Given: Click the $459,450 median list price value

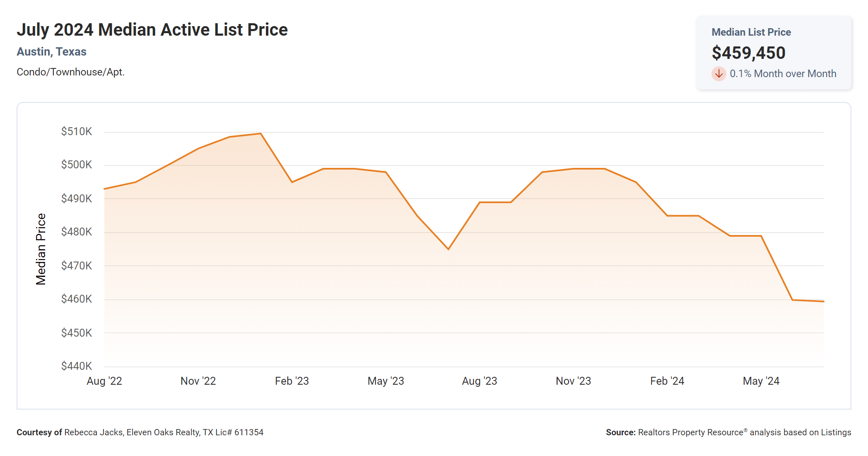Looking at the screenshot, I should click(x=748, y=53).
